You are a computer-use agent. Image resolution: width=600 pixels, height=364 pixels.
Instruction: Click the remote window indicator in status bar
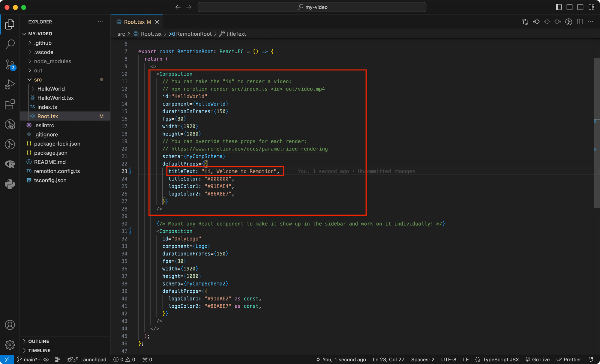[x=7, y=360]
